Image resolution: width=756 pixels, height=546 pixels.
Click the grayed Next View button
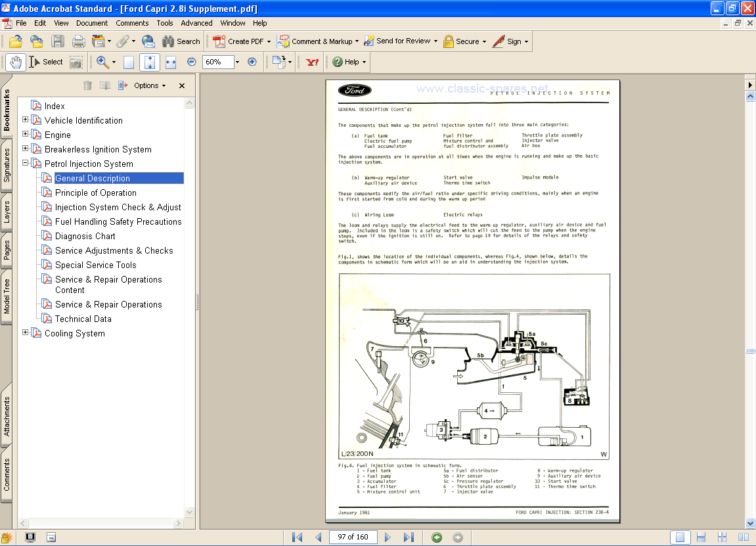[x=458, y=537]
